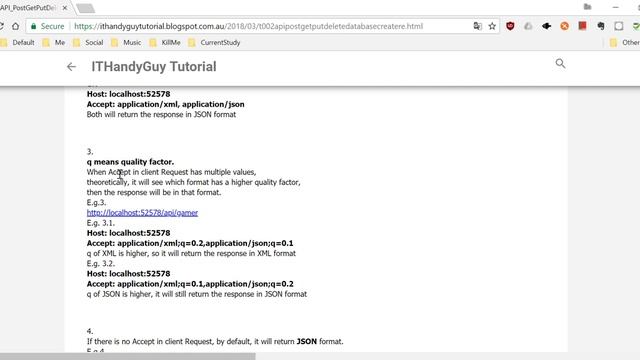The width and height of the screenshot is (640, 360).
Task: Click 'Accept: application/xml, application/json' line
Action: tap(165, 104)
